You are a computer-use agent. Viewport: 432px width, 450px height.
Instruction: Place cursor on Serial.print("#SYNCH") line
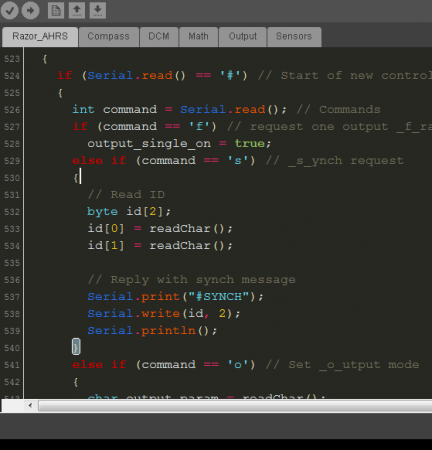(175, 296)
